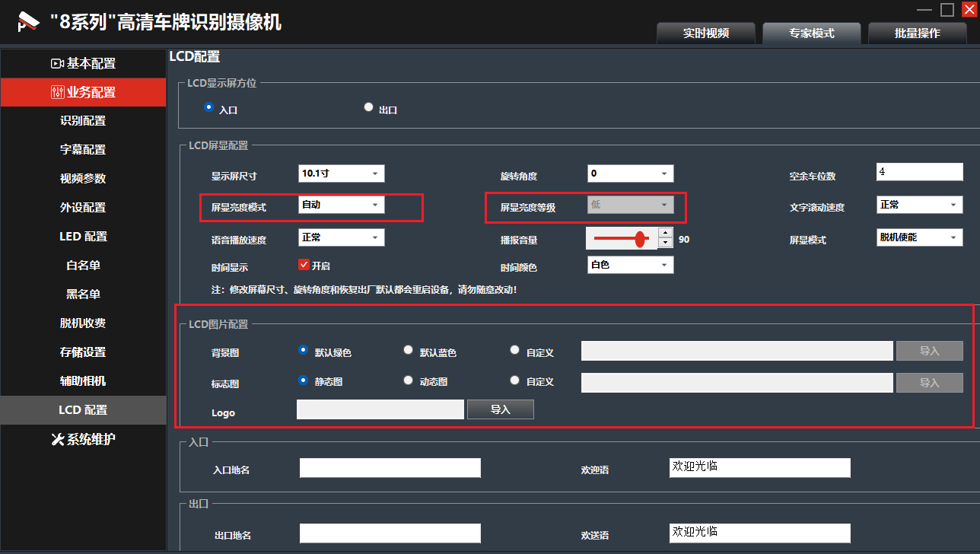This screenshot has width=980, height=554.
Task: Click the 空余车位数 input field
Action: point(920,172)
